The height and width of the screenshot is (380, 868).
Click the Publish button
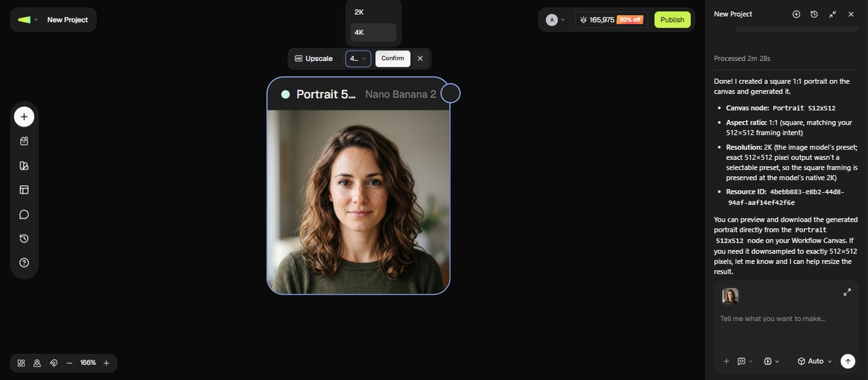(672, 20)
